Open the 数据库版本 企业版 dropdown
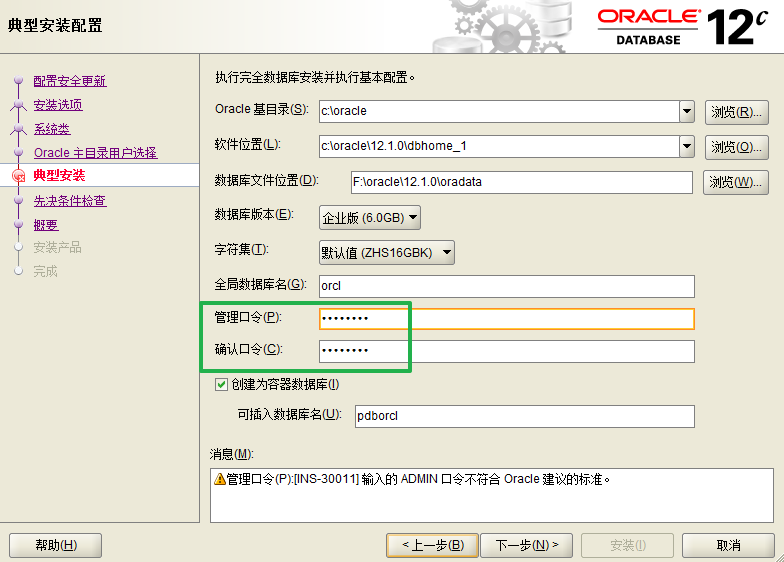 click(x=370, y=218)
